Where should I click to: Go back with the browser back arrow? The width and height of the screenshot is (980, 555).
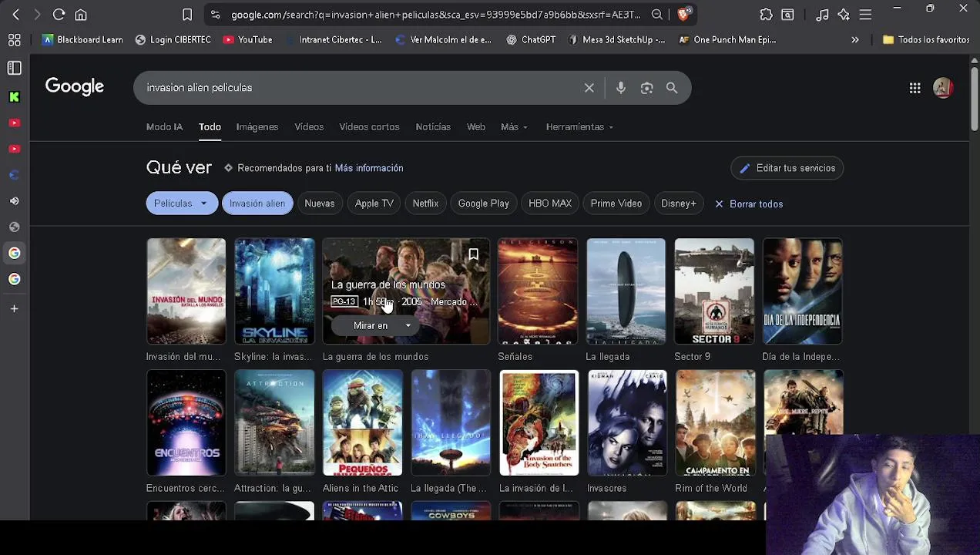point(15,15)
